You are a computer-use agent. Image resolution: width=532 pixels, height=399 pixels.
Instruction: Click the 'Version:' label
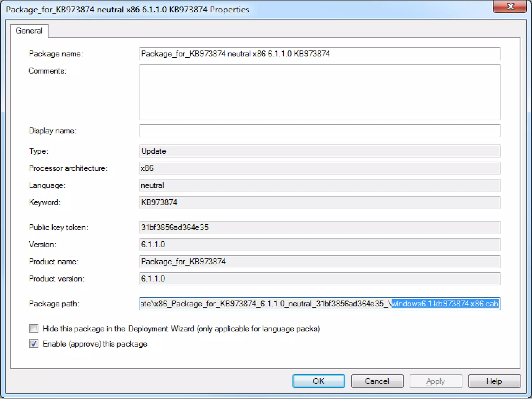(x=43, y=245)
